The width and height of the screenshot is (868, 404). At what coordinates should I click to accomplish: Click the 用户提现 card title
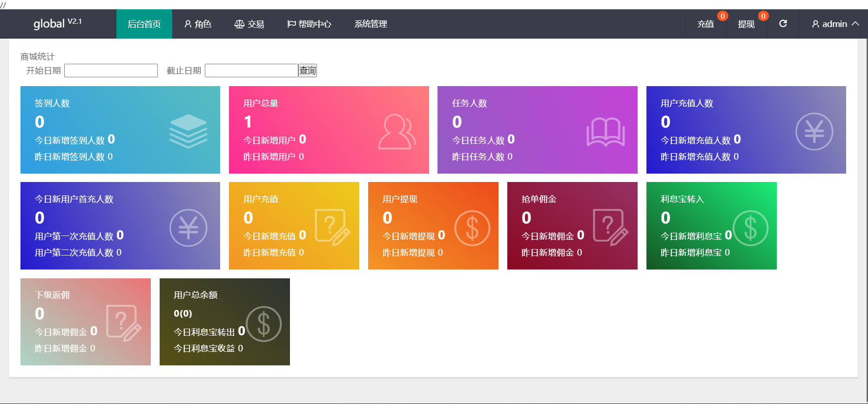tap(400, 199)
